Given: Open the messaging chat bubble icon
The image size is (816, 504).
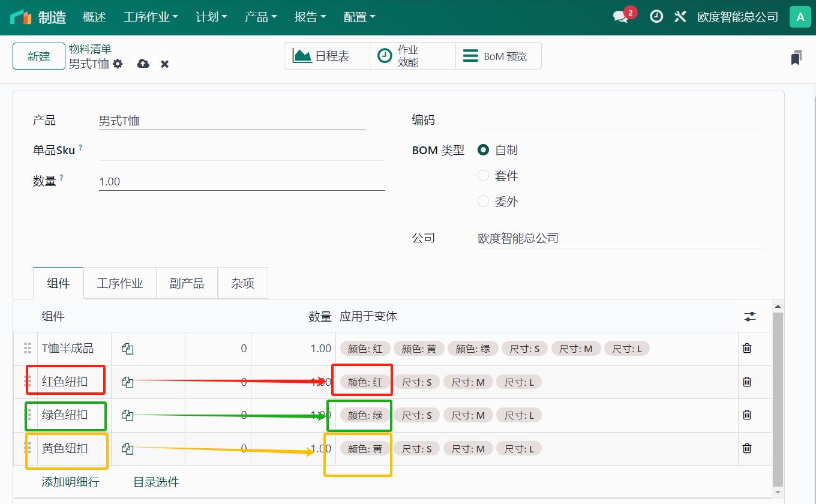Looking at the screenshot, I should point(619,17).
